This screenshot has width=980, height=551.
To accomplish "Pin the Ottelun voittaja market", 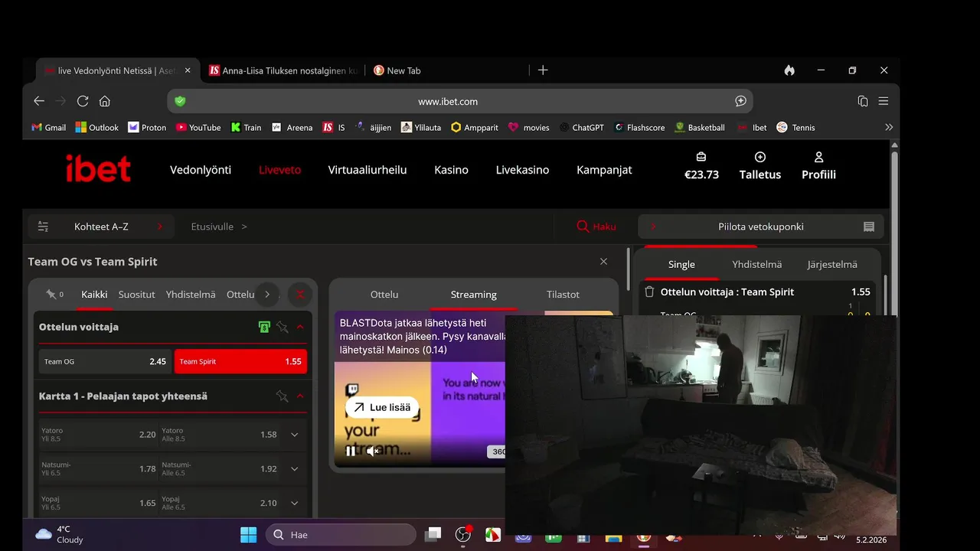I will point(283,327).
